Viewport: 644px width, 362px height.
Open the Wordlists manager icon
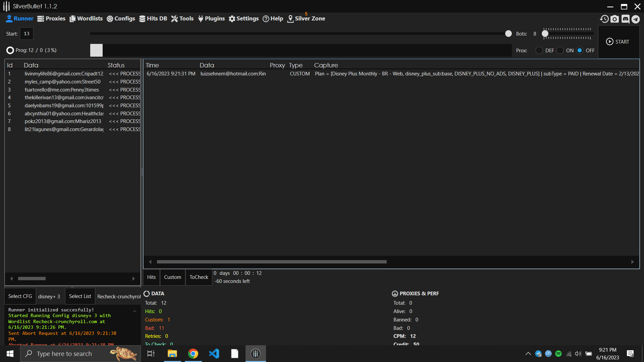(x=72, y=19)
